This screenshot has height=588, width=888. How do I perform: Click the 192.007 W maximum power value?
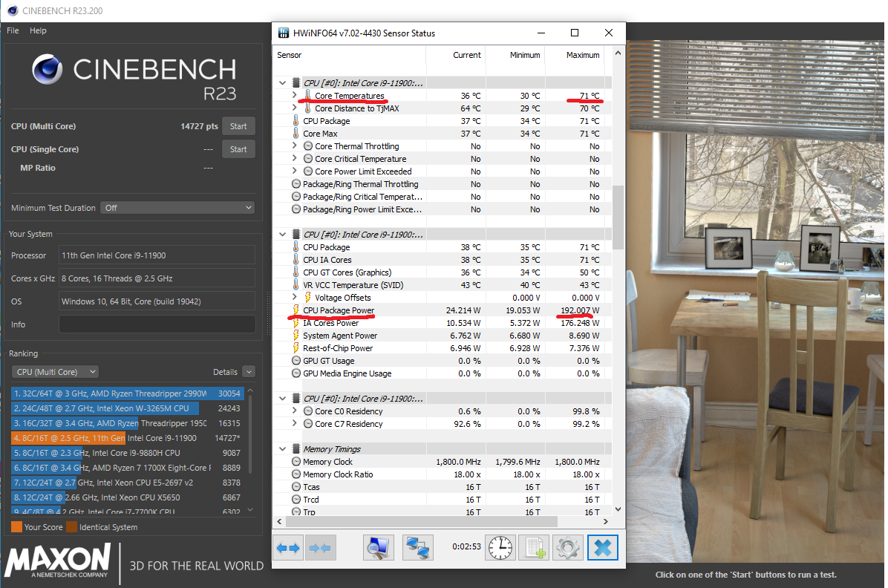(x=580, y=310)
